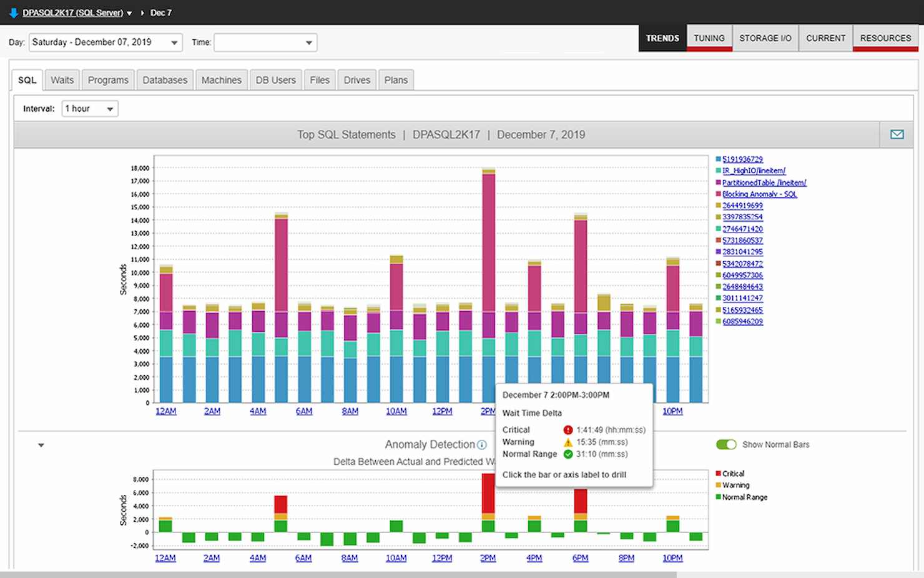Switch to the Waits tab
Viewport: 924px width, 578px height.
point(62,79)
